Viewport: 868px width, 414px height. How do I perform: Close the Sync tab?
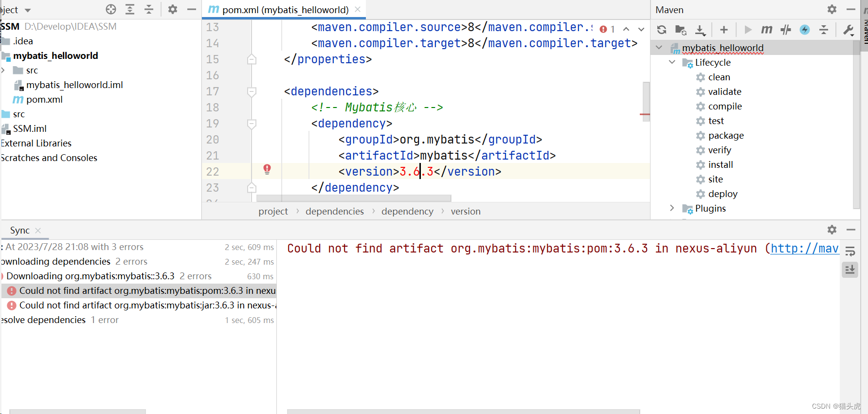coord(38,231)
